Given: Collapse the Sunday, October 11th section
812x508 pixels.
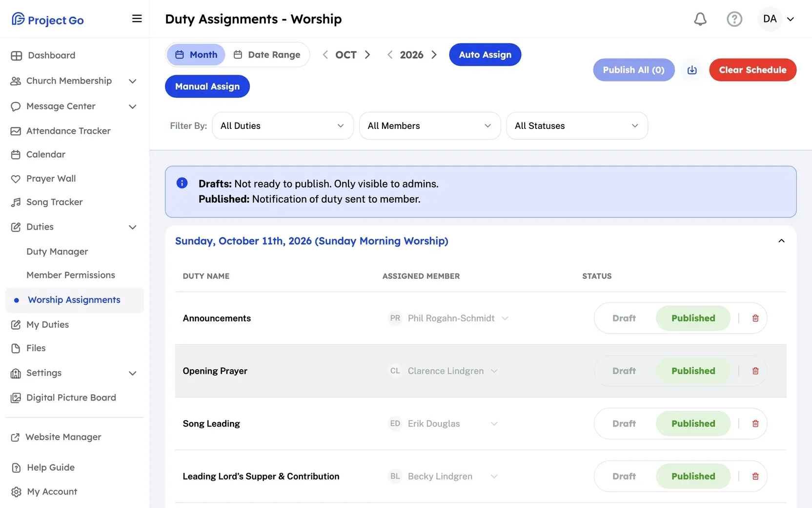Looking at the screenshot, I should tap(781, 241).
